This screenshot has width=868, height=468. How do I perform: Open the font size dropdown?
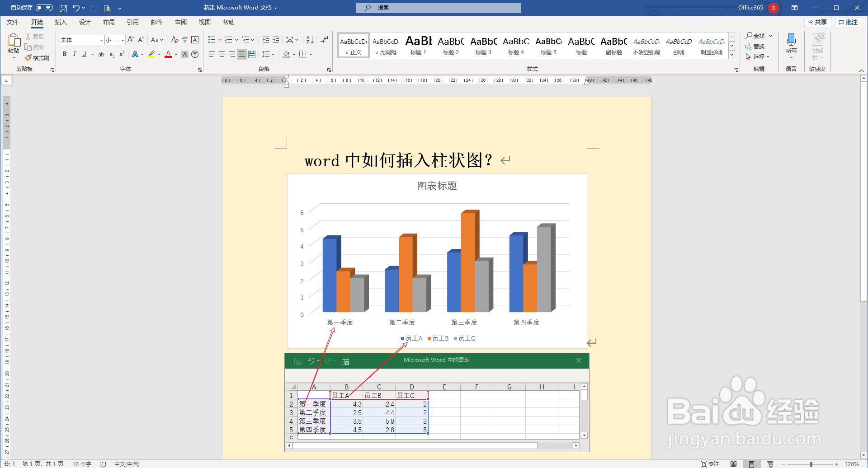[x=123, y=40]
